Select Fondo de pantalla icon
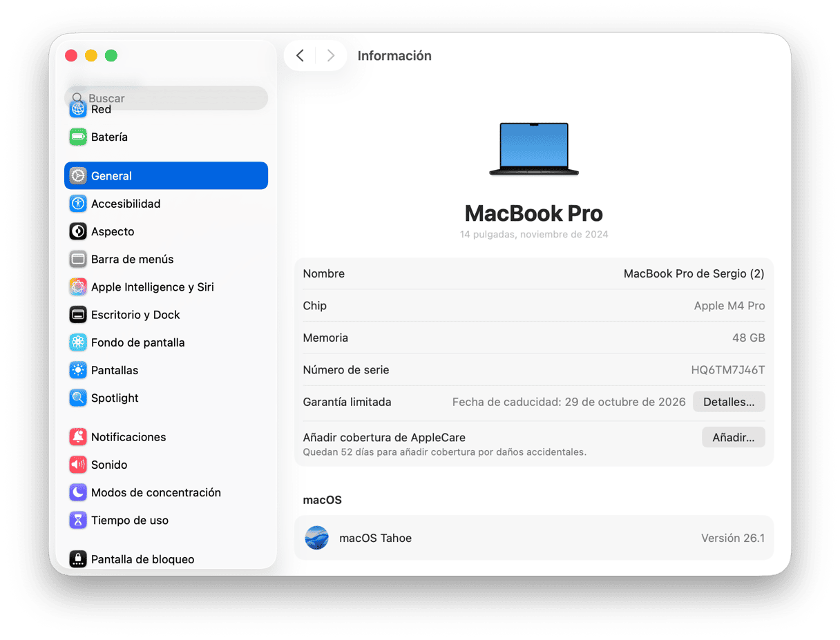The image size is (840, 640). pos(78,342)
